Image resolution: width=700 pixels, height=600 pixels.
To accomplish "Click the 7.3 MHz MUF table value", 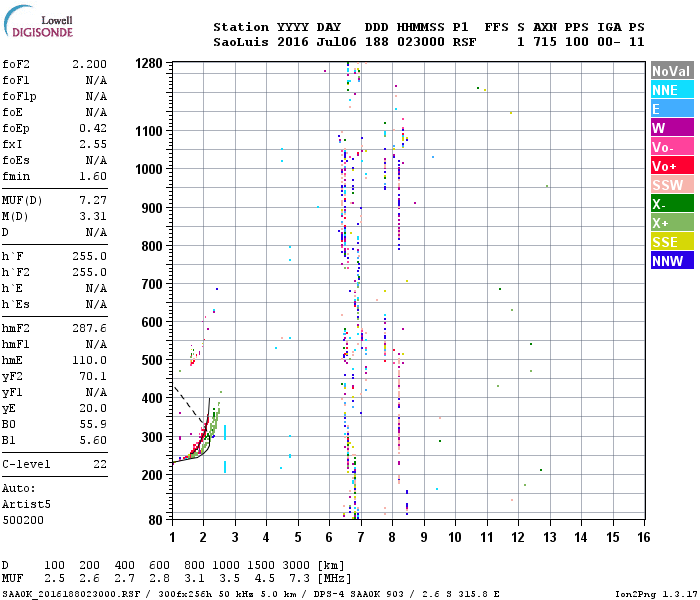I will point(299,579).
